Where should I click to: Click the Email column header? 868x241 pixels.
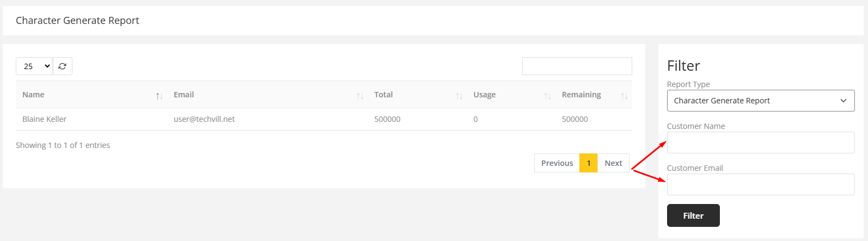[x=184, y=95]
